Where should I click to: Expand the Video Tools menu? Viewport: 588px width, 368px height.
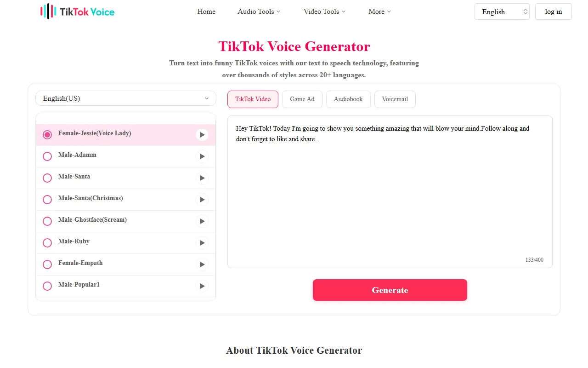pyautogui.click(x=324, y=11)
